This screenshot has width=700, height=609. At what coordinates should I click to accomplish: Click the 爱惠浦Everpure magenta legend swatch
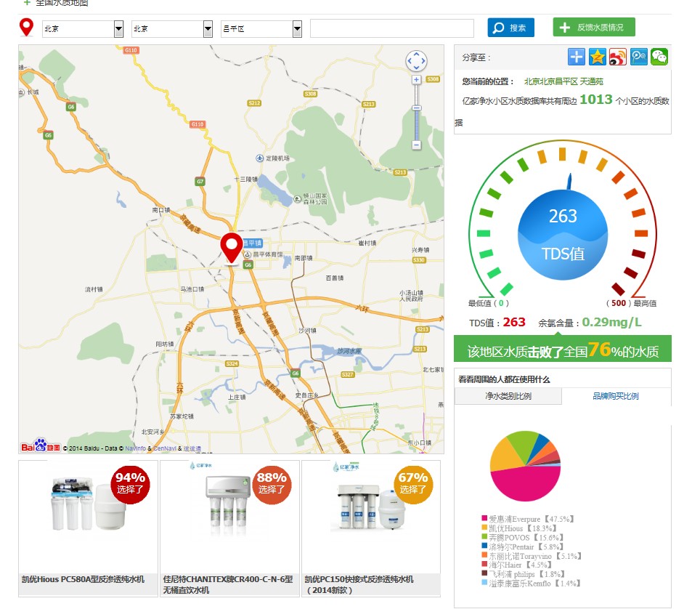[484, 518]
